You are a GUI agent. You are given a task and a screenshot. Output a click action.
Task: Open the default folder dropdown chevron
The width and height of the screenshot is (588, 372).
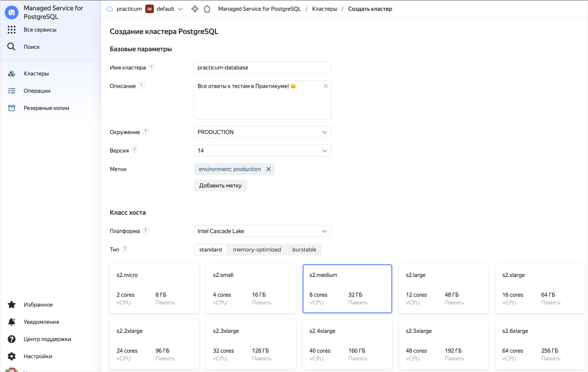[x=181, y=9]
